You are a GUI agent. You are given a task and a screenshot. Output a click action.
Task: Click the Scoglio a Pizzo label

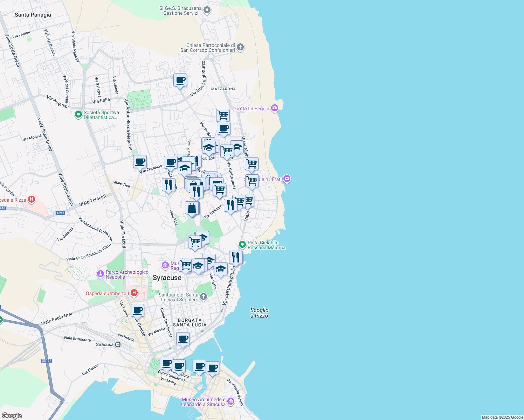260,313
